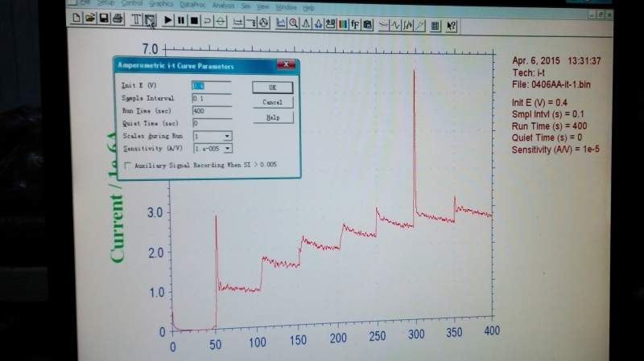Click the Parameters toolbar icon
The width and height of the screenshot is (644, 361).
150,19
